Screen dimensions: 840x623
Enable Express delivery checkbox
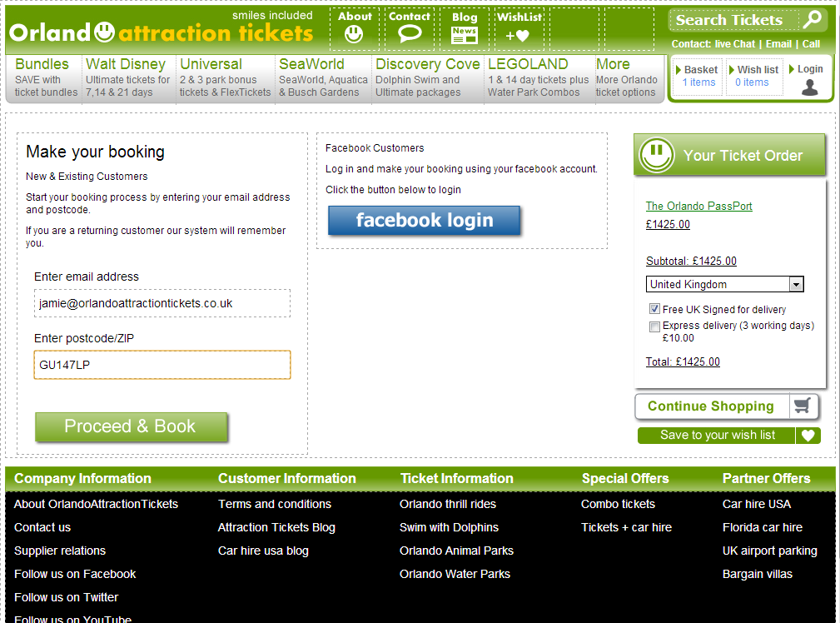[655, 326]
